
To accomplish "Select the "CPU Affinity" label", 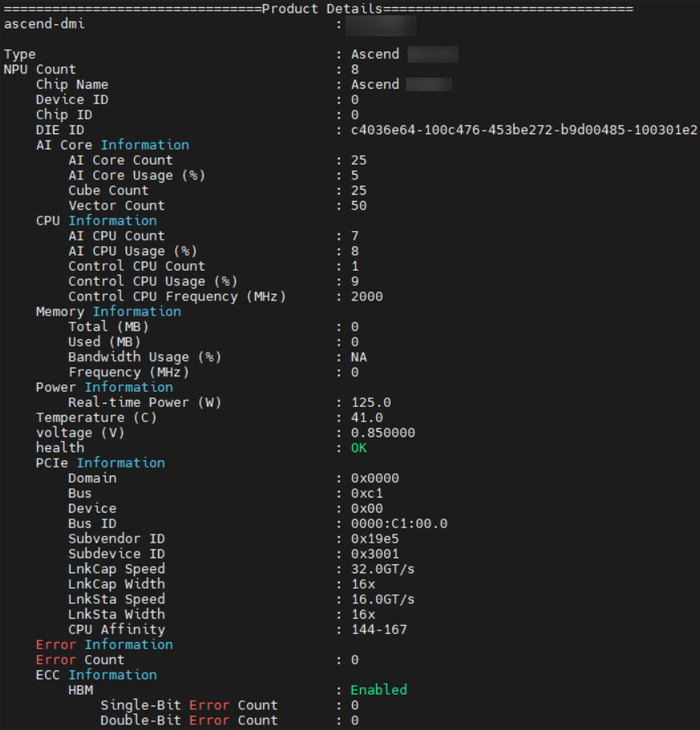I will point(116,629).
